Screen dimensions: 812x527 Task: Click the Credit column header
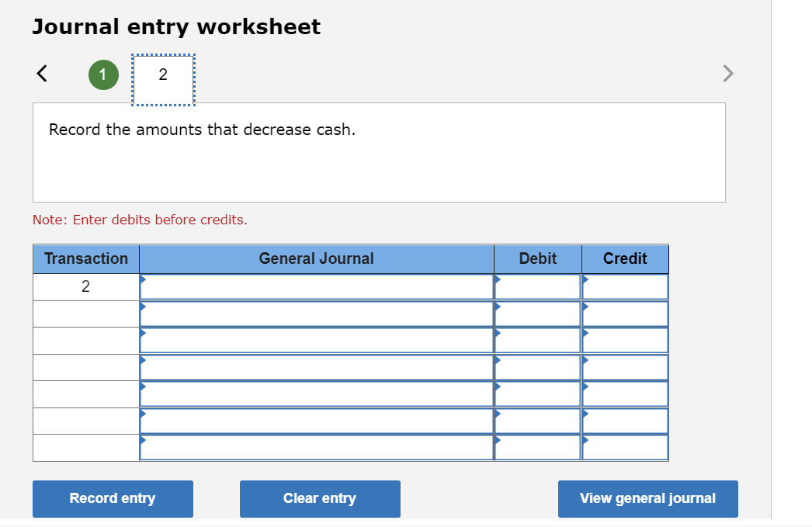[625, 258]
